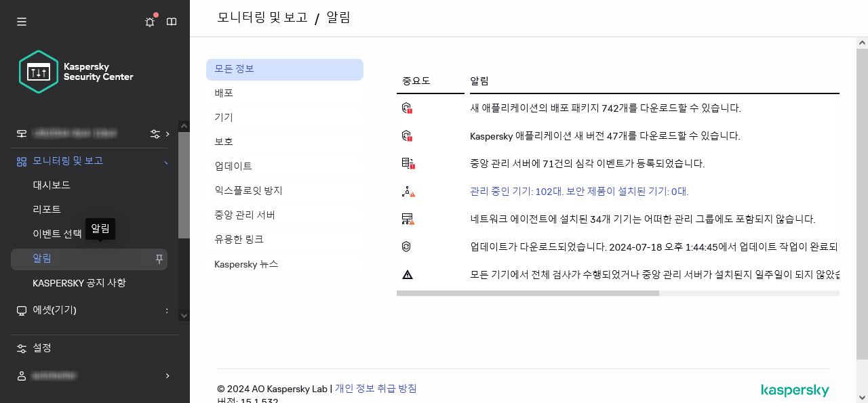
Task: Open the hamburger navigation menu
Action: point(21,21)
